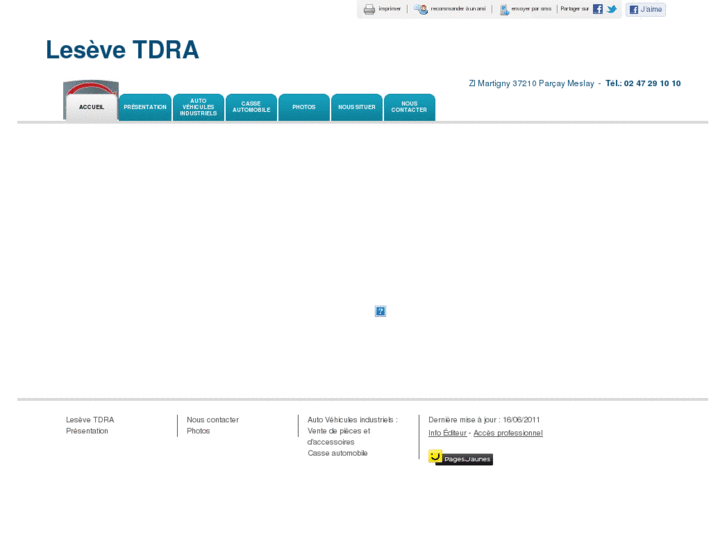Click 'Partager sur' label
This screenshot has width=727, height=545.
574,9
